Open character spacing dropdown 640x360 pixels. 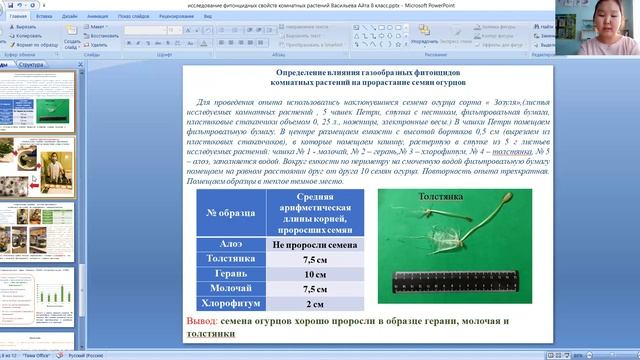tap(178, 43)
